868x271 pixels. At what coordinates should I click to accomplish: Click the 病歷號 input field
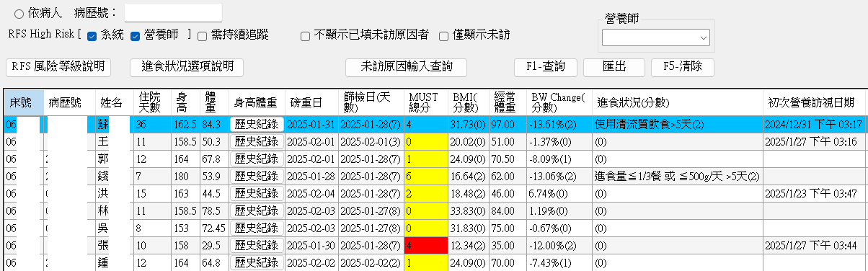click(173, 12)
